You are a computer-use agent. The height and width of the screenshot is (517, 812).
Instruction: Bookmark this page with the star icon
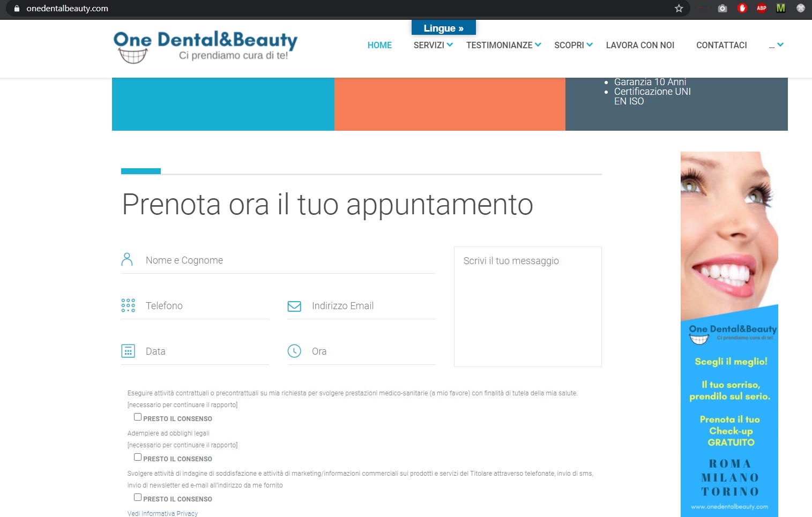point(679,9)
